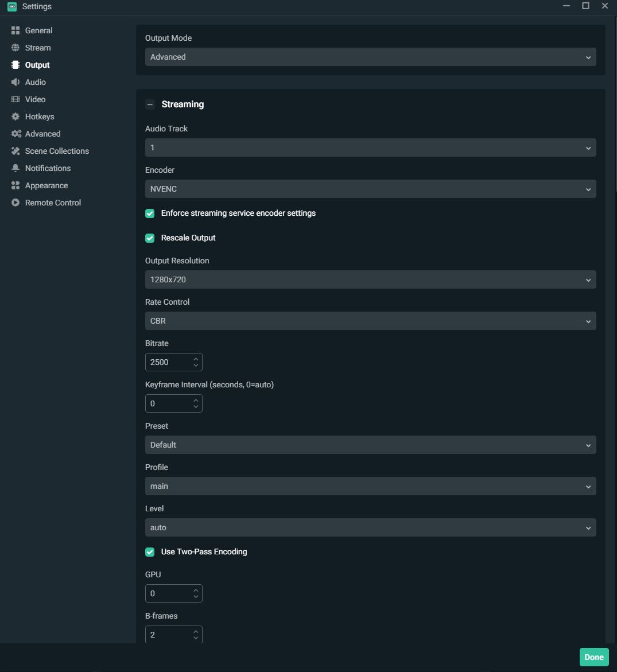The height and width of the screenshot is (672, 617).
Task: Open the Rate Control dropdown
Action: 370,321
